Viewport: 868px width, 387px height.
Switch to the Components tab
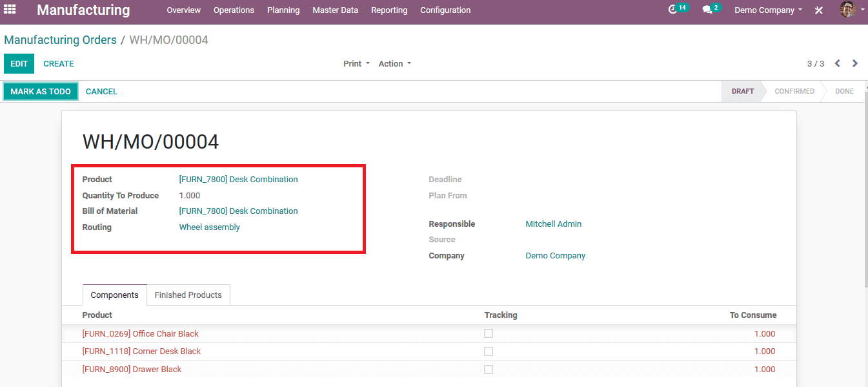115,295
